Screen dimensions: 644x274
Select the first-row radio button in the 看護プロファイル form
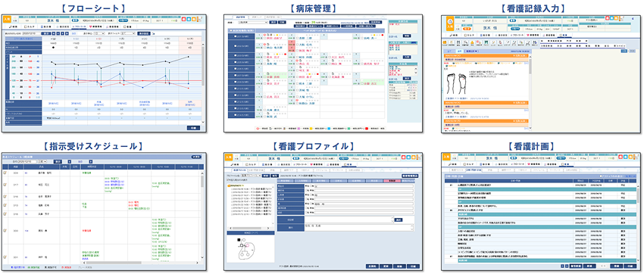[x=306, y=185]
